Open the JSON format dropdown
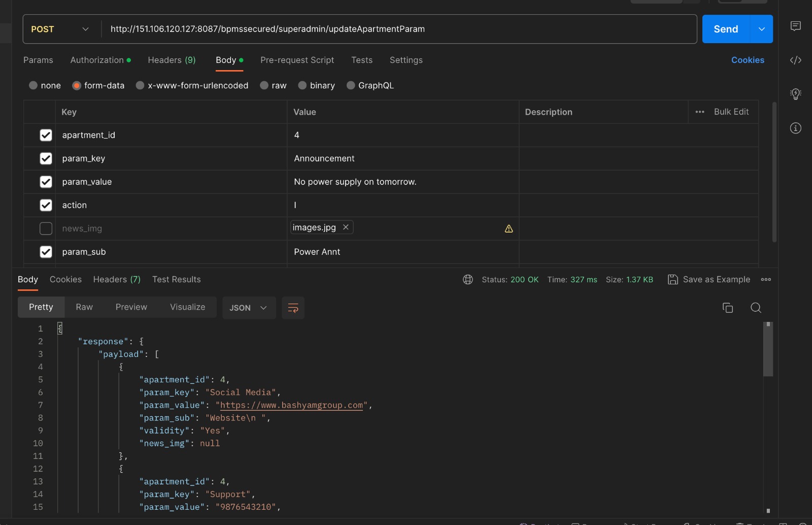This screenshot has height=525, width=812. click(248, 308)
